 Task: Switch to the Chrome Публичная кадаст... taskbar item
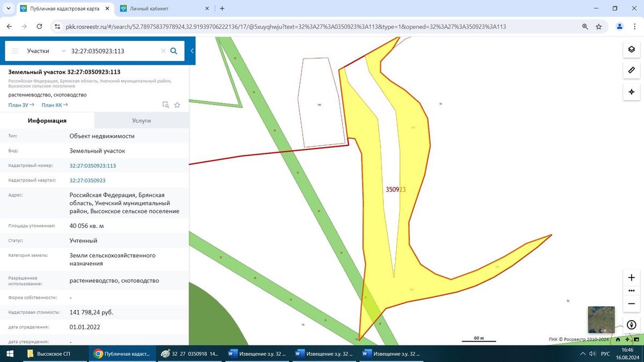[x=123, y=354]
